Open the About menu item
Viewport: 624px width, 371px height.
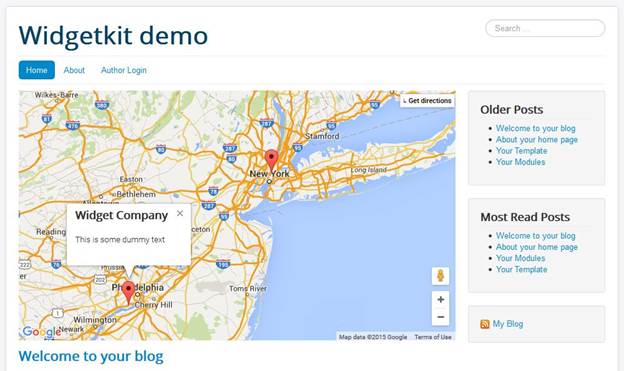point(74,70)
